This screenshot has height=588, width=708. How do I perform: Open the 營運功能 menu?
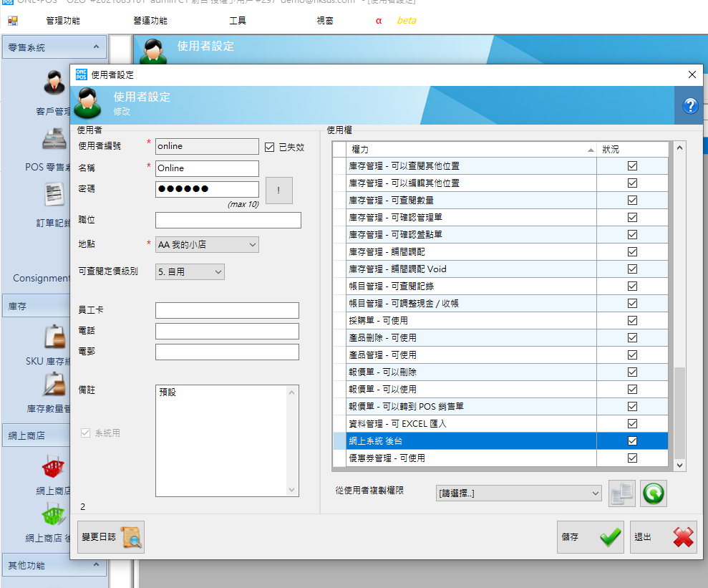[x=150, y=21]
